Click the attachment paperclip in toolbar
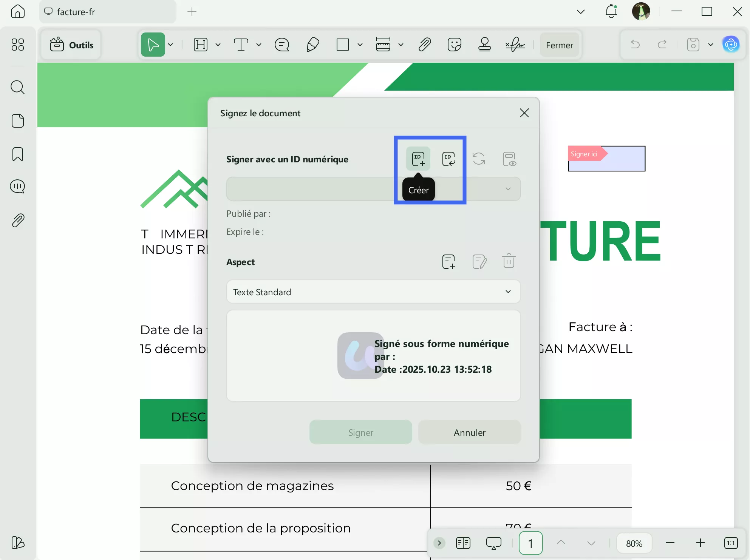This screenshot has height=560, width=750. 425,45
